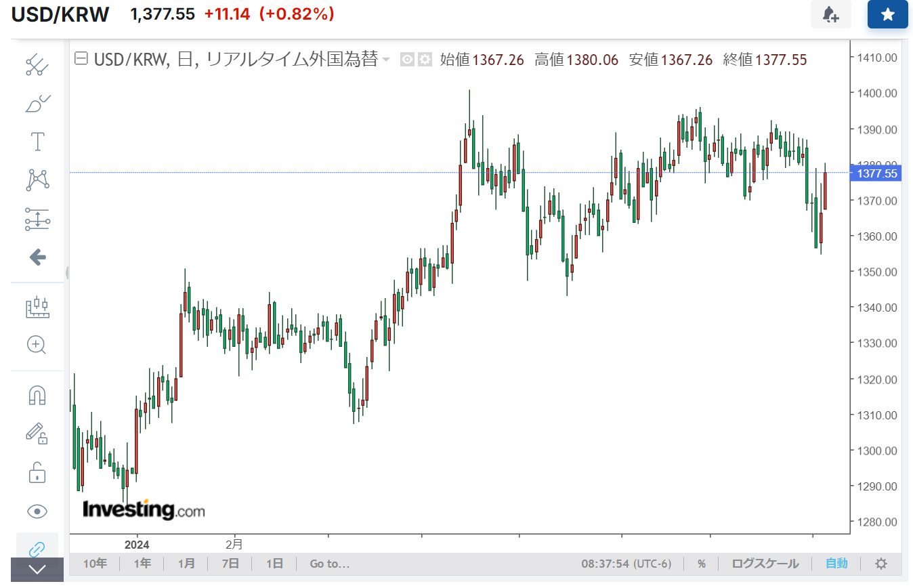Select the 7日 time range
Viewport: 913px width, 588px height.
tap(230, 564)
